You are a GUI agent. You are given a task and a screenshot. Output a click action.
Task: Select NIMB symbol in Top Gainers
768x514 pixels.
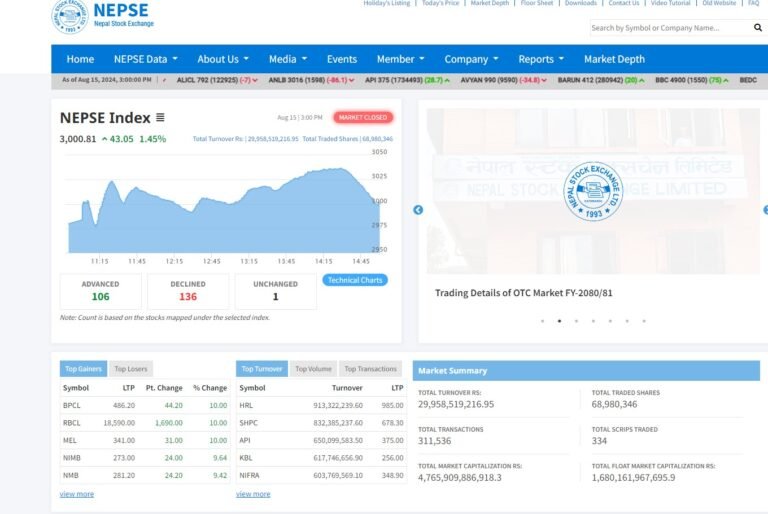(x=72, y=458)
